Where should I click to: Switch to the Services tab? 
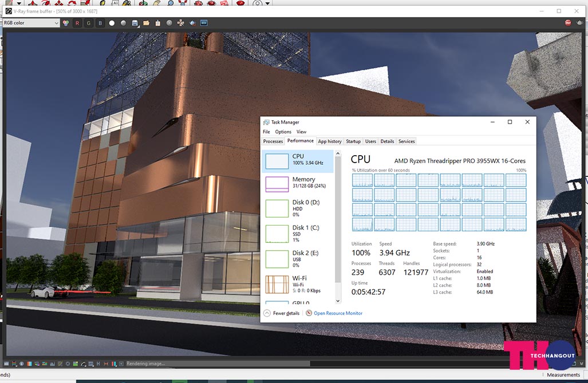tap(407, 141)
